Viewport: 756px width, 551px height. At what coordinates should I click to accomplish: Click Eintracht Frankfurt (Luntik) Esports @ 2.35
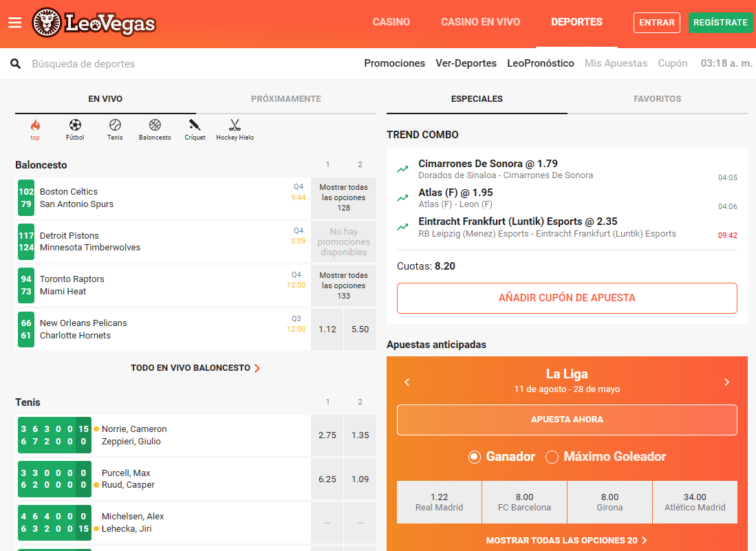pos(518,222)
